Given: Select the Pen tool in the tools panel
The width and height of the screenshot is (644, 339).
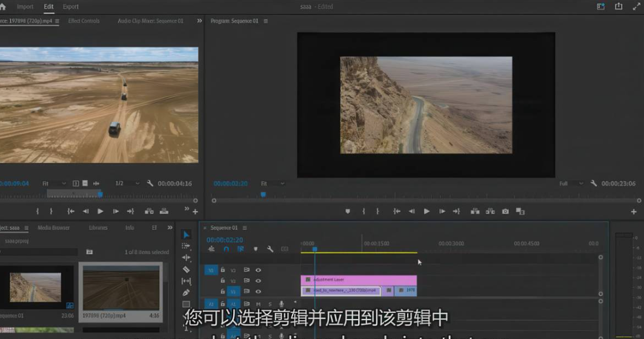Looking at the screenshot, I should 186,292.
